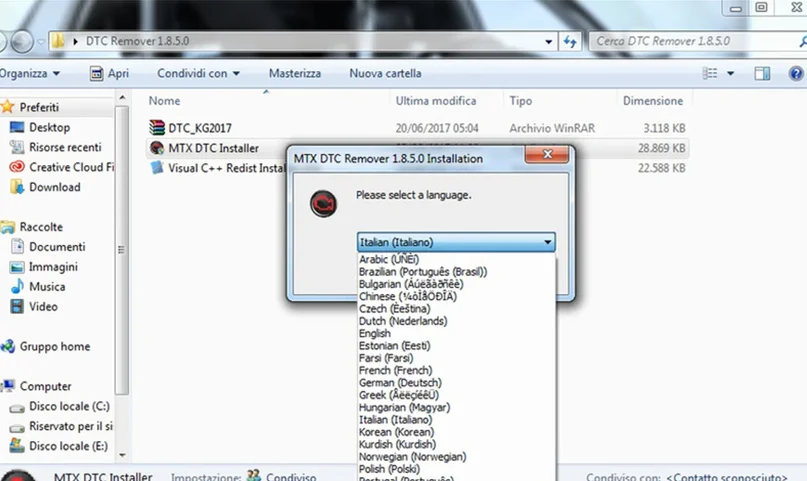Open the Italian (Italiano) language combo box
The height and width of the screenshot is (481, 807).
pos(456,242)
